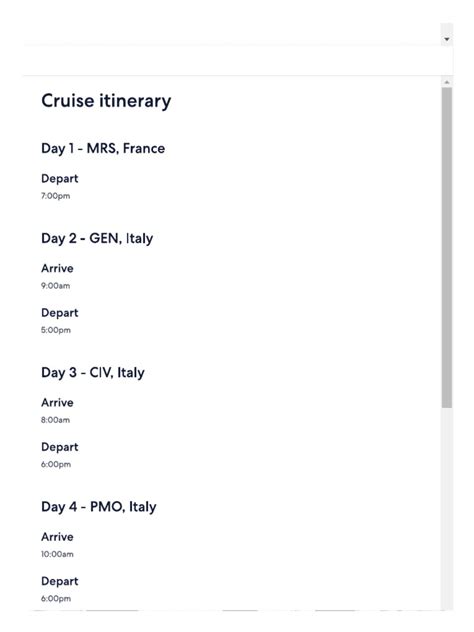Click the empty scrollbar track below thumb
Image resolution: width=474 pixels, height=632 pixels.
(x=447, y=508)
